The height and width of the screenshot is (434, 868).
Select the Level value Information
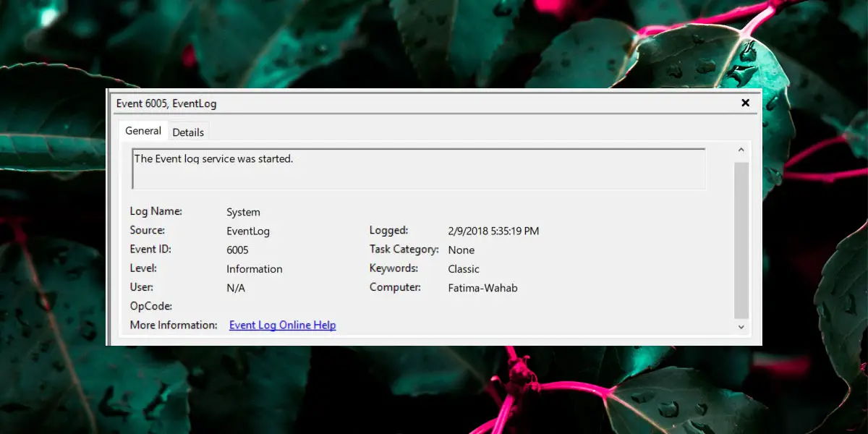click(255, 268)
